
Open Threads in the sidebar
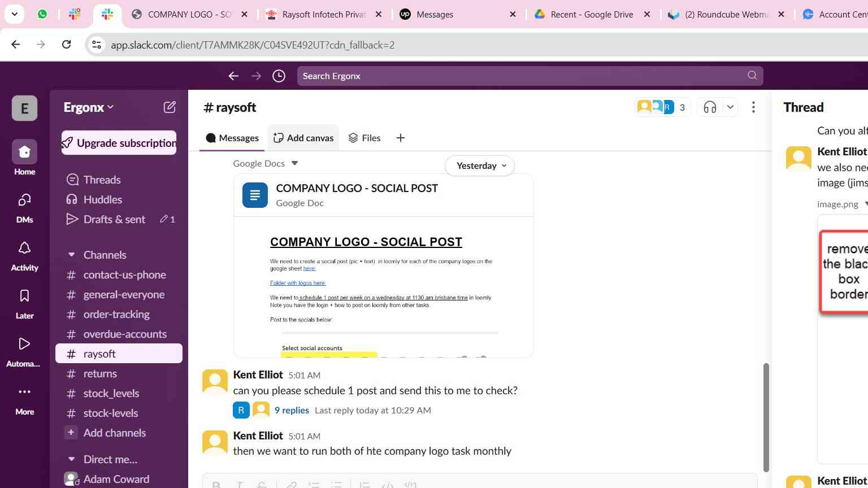point(119,180)
